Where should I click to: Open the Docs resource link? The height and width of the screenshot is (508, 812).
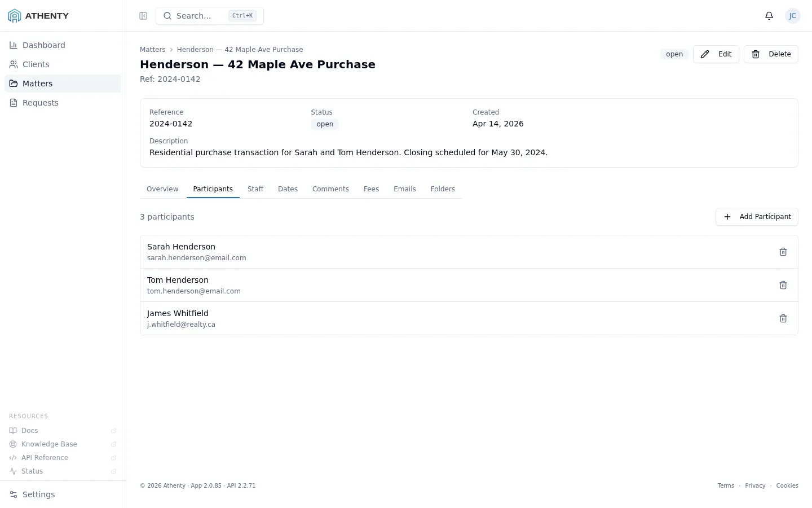click(63, 431)
